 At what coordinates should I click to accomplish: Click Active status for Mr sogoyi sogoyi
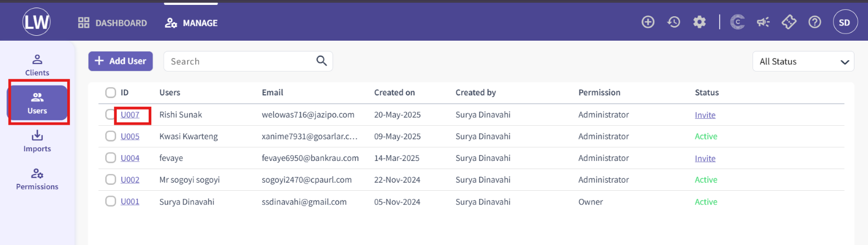coord(706,180)
